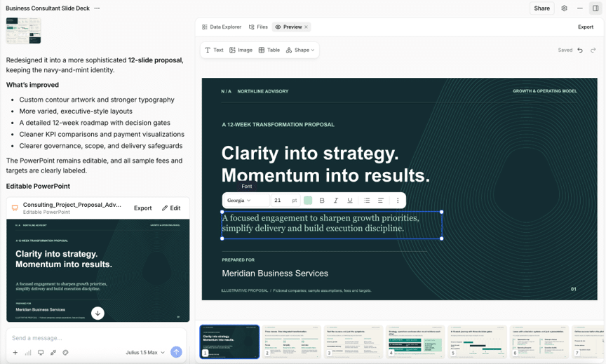Click Edit on the PowerPoint file card
This screenshot has height=364, width=606.
(x=171, y=208)
